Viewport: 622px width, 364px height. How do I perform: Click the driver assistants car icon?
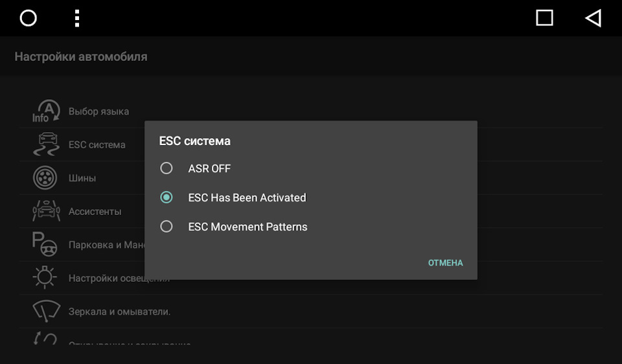pyautogui.click(x=47, y=211)
